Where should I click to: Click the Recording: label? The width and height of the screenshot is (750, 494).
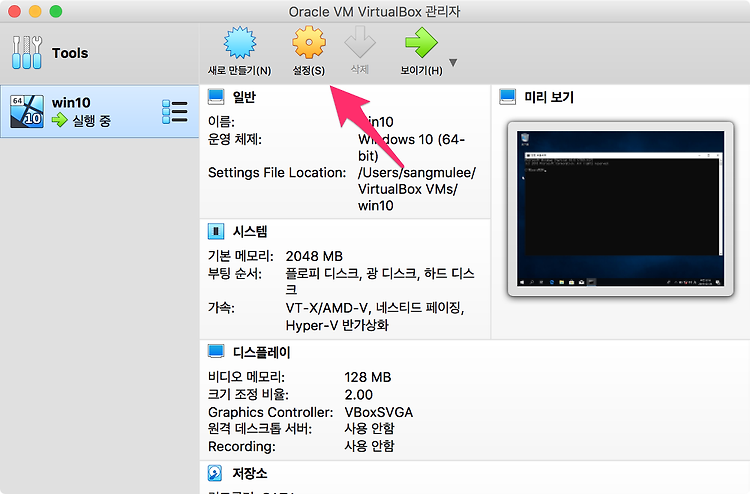click(242, 446)
